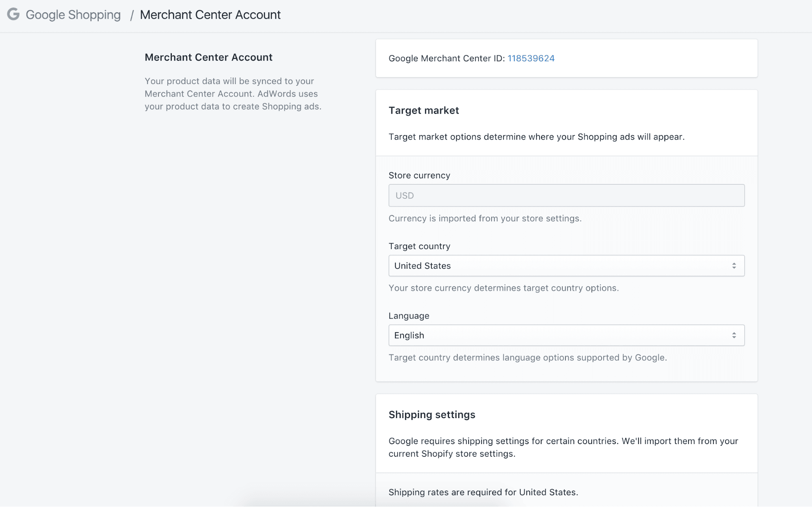This screenshot has height=507, width=812.
Task: Click 'Target country determines language options' help text
Action: (528, 358)
